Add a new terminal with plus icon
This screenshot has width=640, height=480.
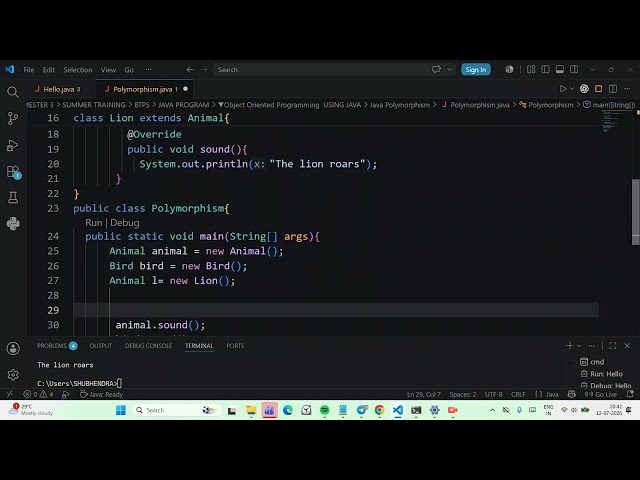[x=569, y=346]
